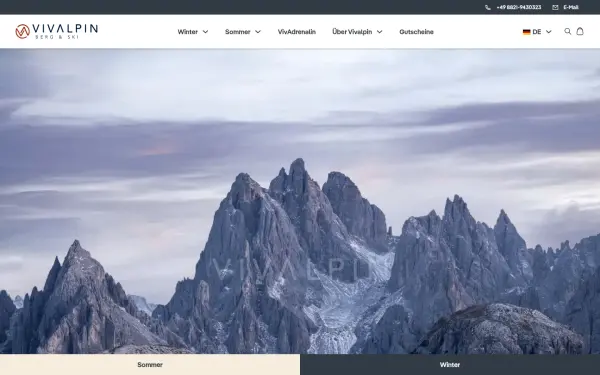The height and width of the screenshot is (375, 600).
Task: Open the Vivalpin Berg & Ski logo homepage
Action: click(57, 31)
